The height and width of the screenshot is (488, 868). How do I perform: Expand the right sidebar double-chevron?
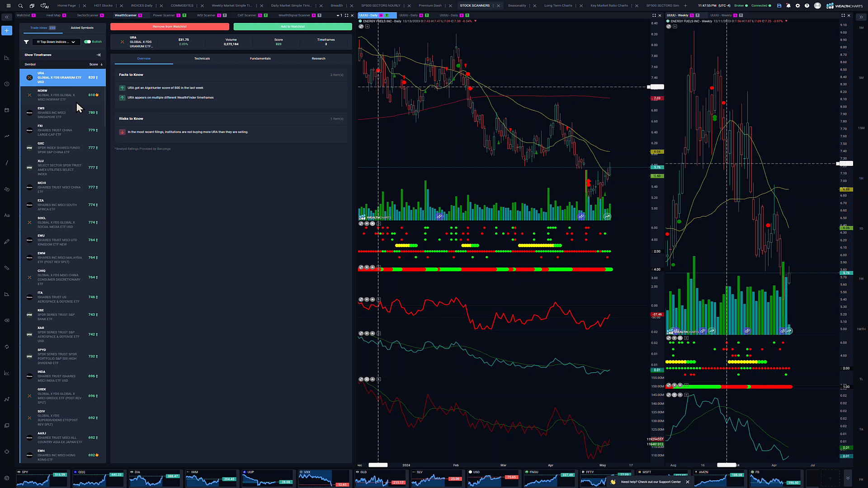point(861,17)
